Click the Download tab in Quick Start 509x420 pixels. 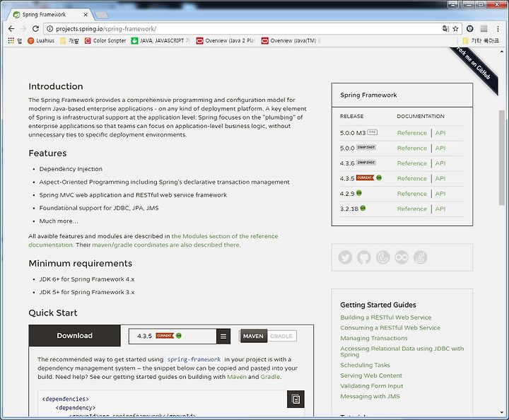tap(75, 336)
